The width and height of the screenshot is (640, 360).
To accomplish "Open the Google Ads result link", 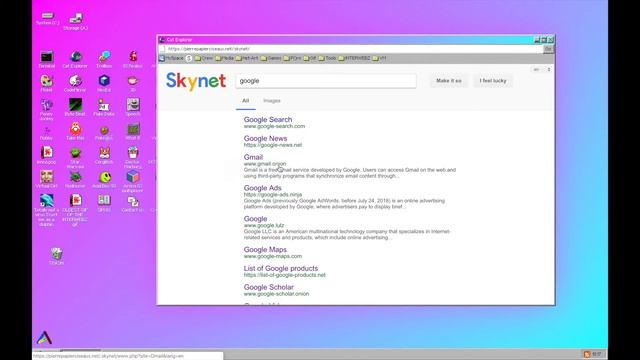I will 262,188.
